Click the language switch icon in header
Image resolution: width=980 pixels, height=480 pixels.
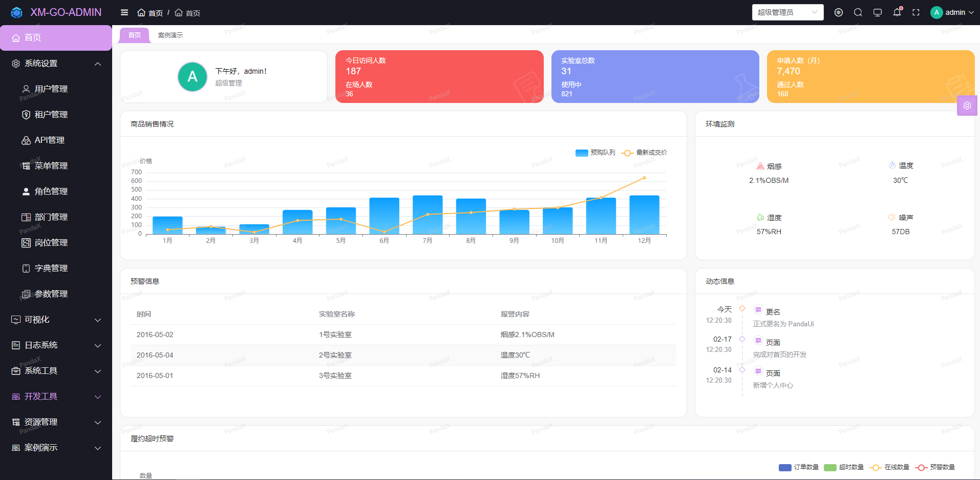[838, 12]
